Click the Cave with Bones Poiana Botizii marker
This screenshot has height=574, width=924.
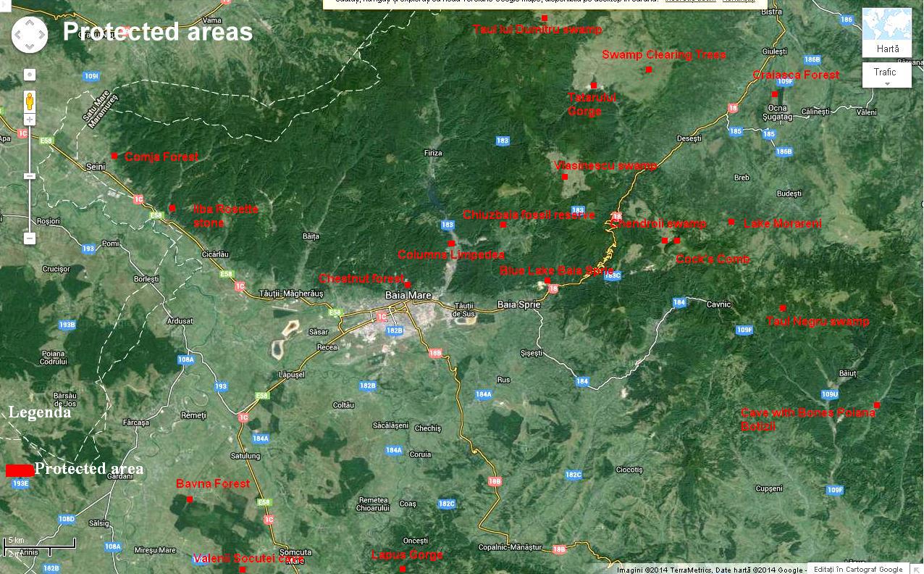coord(877,405)
